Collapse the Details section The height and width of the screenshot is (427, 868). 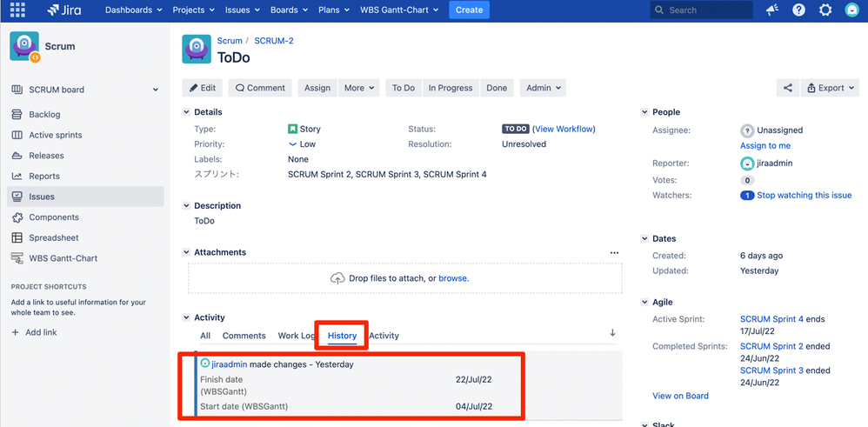coord(186,112)
